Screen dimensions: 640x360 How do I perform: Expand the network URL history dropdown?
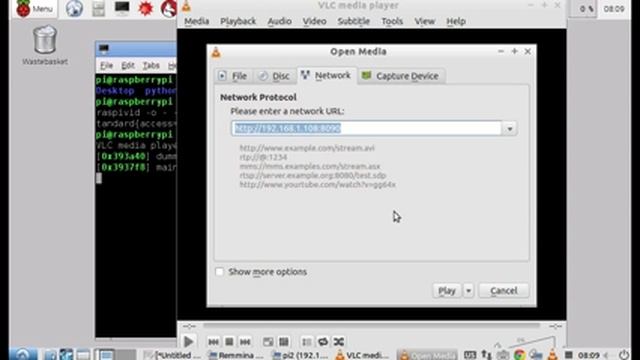tap(509, 129)
